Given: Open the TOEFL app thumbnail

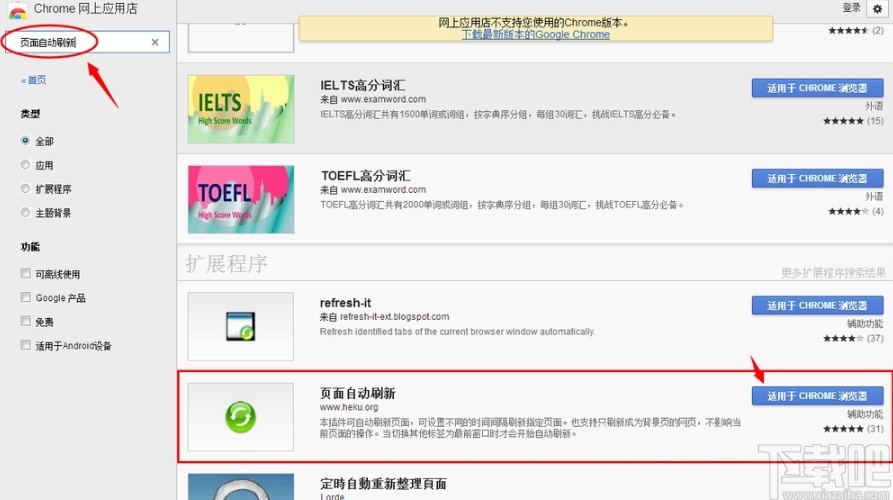Looking at the screenshot, I should coord(241,199).
